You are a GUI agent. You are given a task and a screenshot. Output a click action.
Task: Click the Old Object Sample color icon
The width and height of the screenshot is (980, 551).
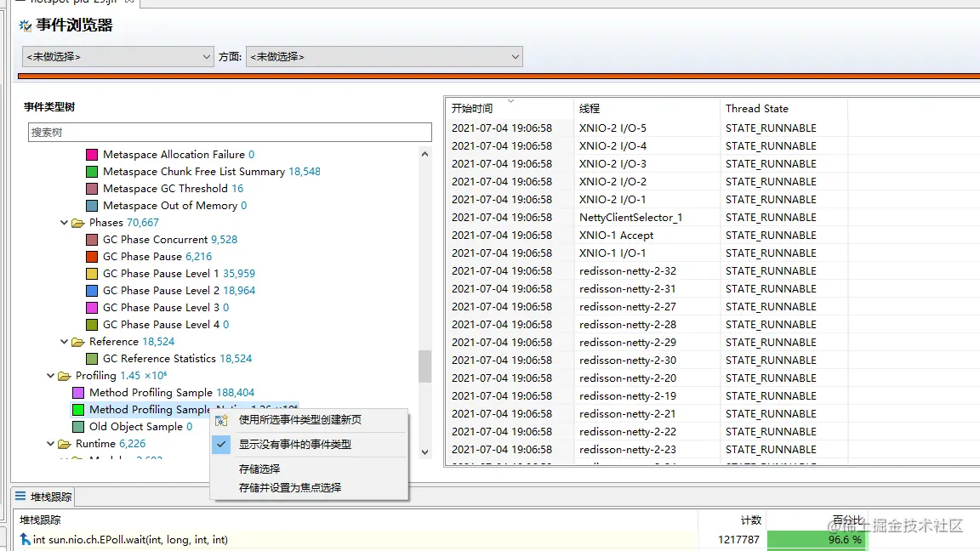78,427
